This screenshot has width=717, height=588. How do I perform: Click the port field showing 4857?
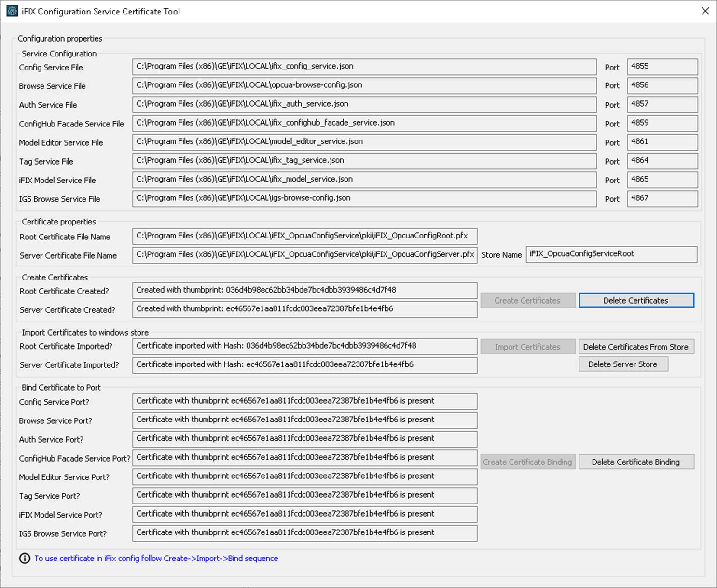tap(662, 104)
